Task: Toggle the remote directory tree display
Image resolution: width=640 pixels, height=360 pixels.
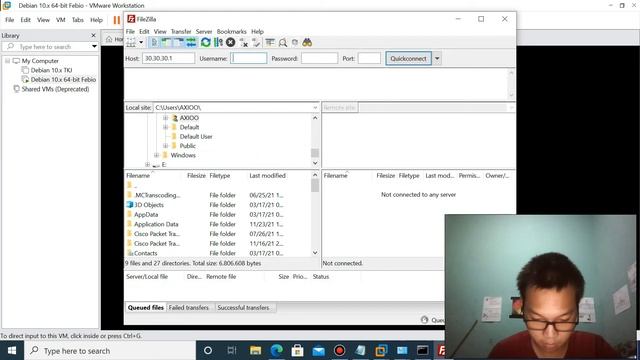Action: tap(178, 42)
